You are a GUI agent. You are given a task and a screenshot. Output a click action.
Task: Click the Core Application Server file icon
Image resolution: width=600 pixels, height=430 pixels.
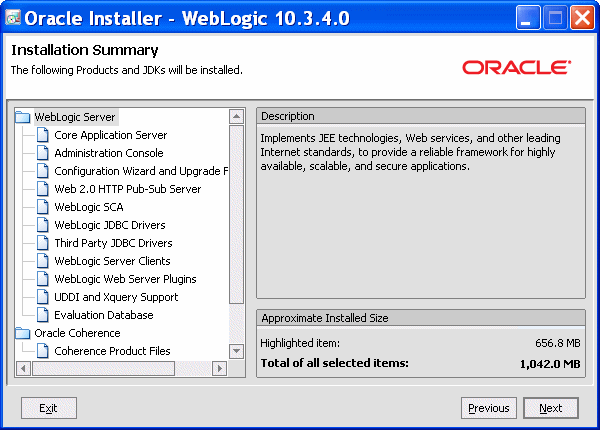(43, 135)
